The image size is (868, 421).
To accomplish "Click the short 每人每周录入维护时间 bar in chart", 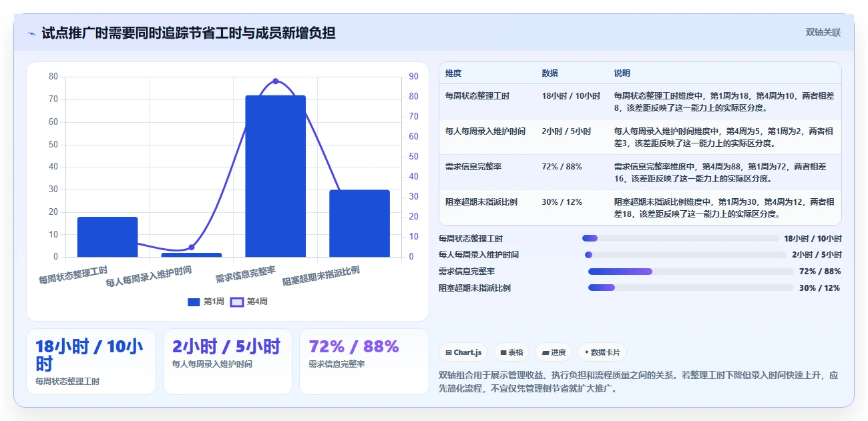I will (192, 255).
